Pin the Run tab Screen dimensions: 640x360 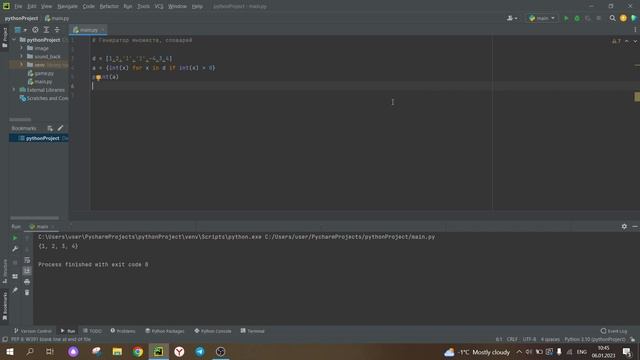(x=15, y=290)
